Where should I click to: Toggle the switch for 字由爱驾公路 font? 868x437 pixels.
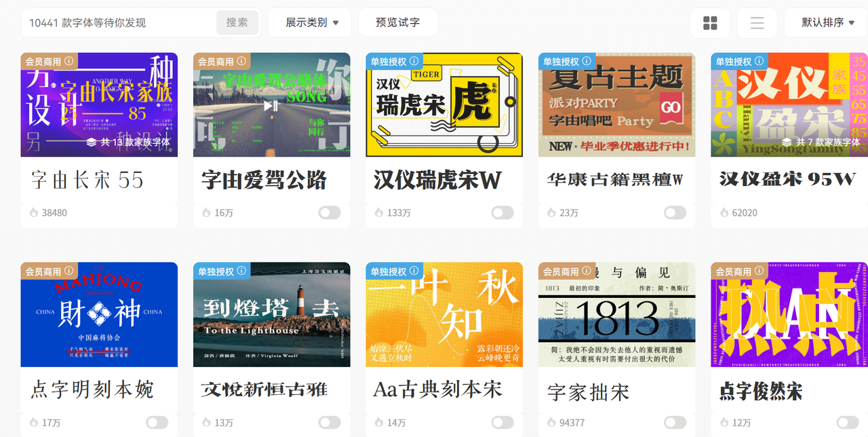pos(330,213)
